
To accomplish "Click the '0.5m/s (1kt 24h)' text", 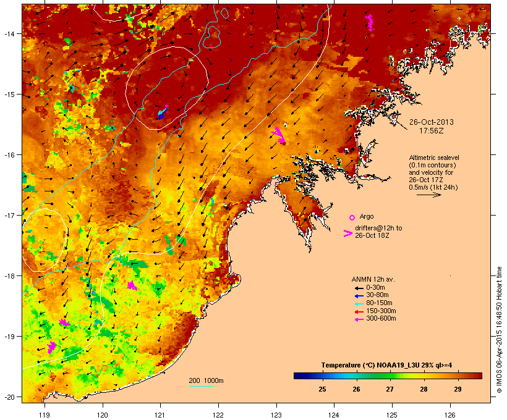I will (433, 187).
